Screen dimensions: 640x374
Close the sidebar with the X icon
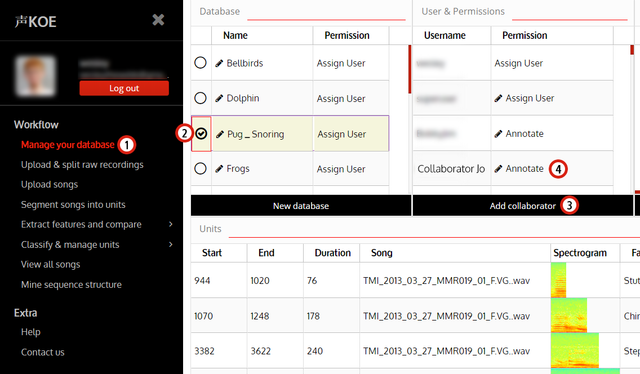158,20
